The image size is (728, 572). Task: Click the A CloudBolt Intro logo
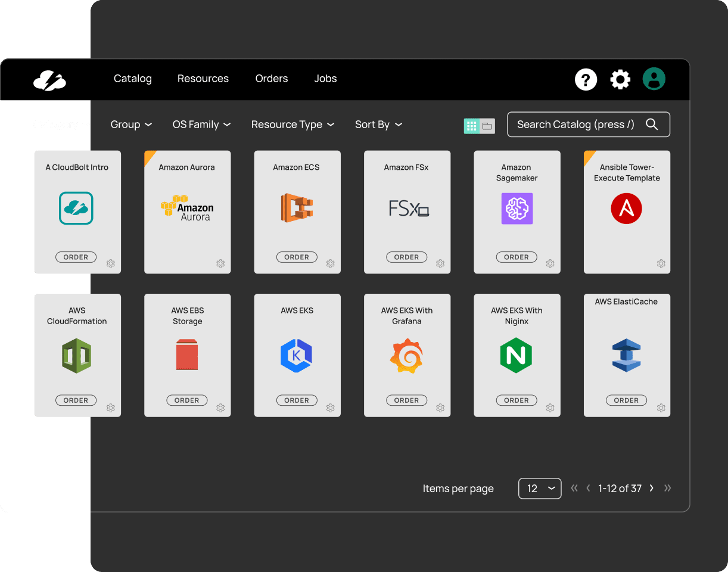click(76, 208)
